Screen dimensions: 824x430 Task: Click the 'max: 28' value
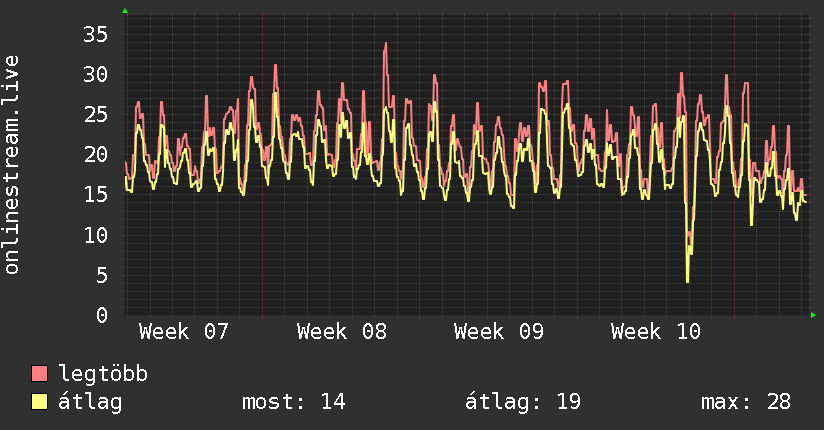tap(746, 402)
